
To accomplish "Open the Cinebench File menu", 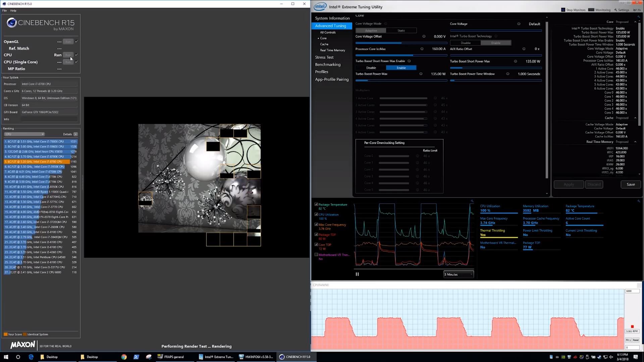I will pos(4,11).
